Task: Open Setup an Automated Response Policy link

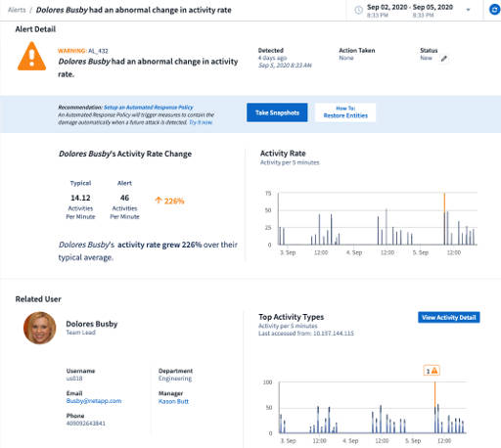Action: [149, 108]
